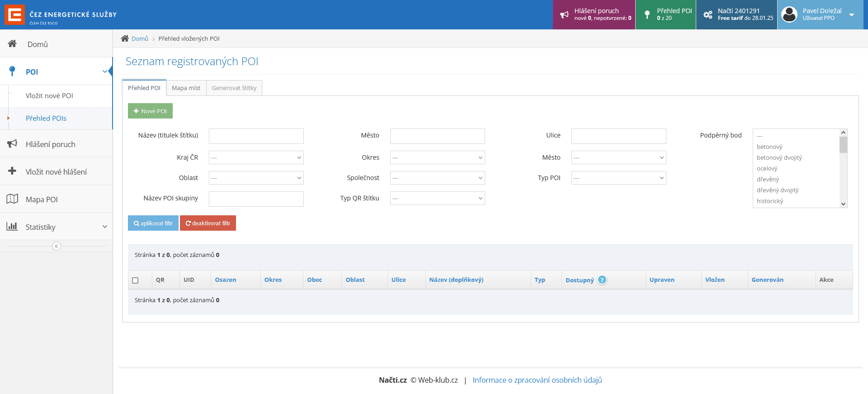
Task: Click the help question mark next to Dostupný
Action: pos(602,280)
